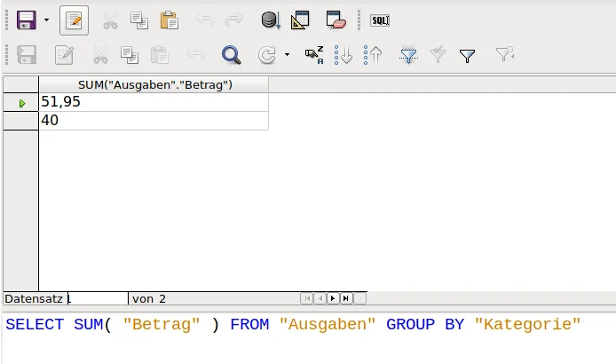616x364 pixels.
Task: Toggle the Edit mode pencil button
Action: pos(74,20)
